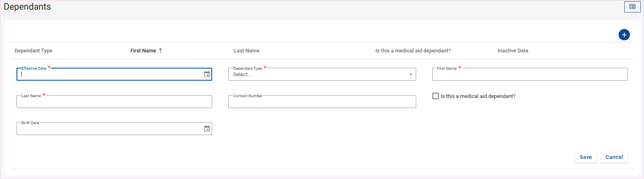
Task: Click into the First Name input field
Action: [x=529, y=75]
